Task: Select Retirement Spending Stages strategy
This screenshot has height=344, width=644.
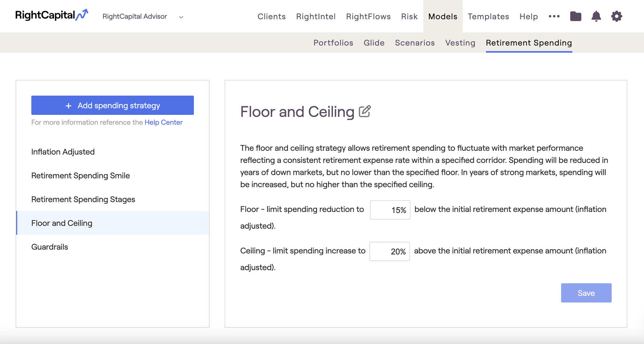Action: [113, 199]
